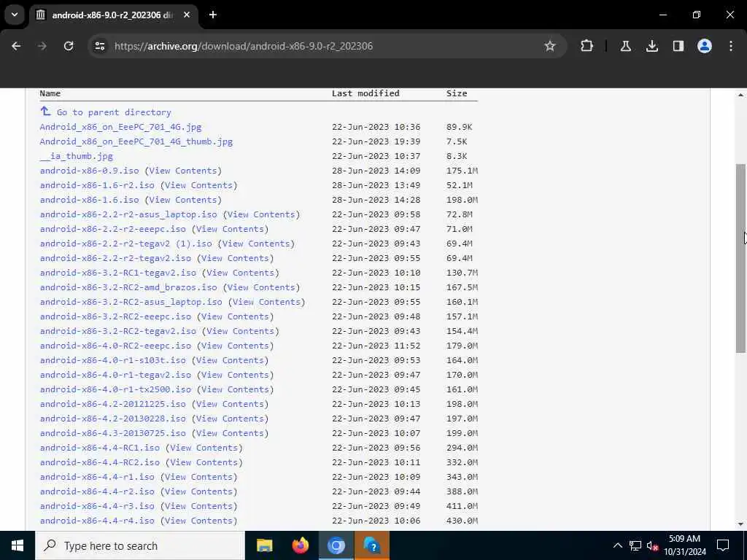View Contents of android-x86-3.2-RC2-asus_laptop.iso
Image resolution: width=747 pixels, height=560 pixels.
click(267, 302)
